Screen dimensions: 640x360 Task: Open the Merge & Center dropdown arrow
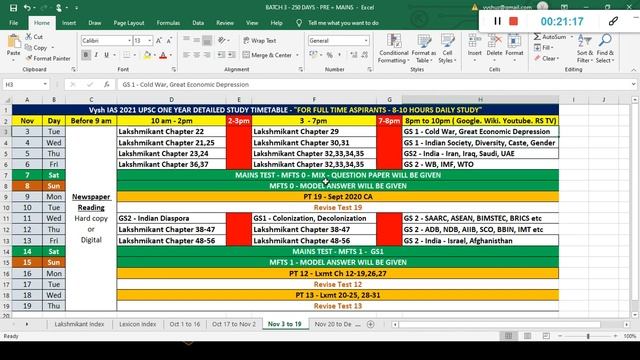pos(297,55)
